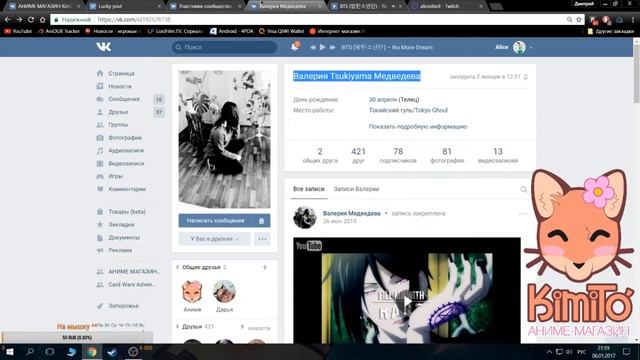Open the profile photo

click(224, 139)
